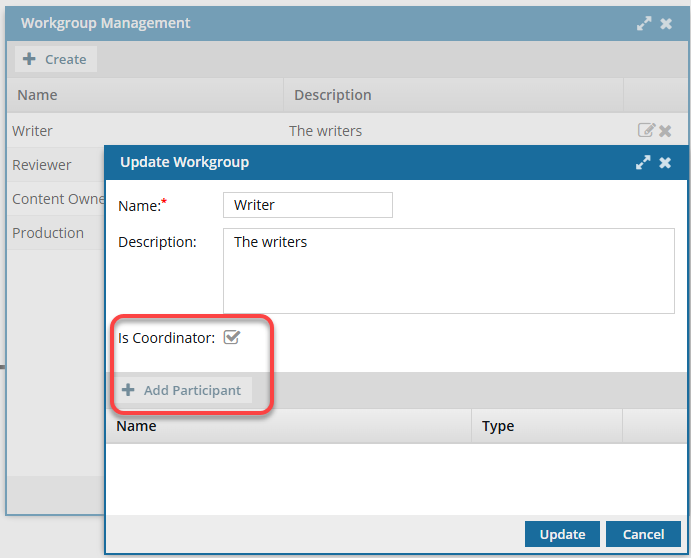Close the Workgroup Management panel
Screen dimensions: 691x558
point(666,23)
